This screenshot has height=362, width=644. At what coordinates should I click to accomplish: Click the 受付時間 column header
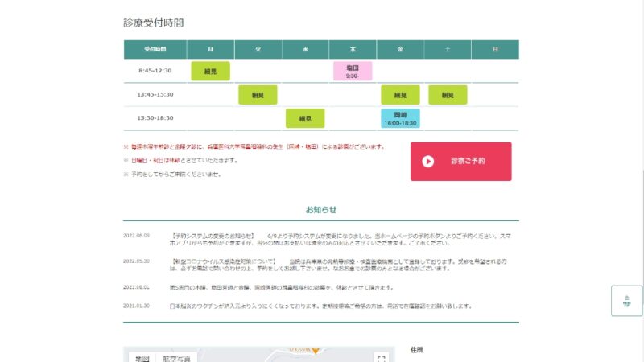tap(155, 49)
